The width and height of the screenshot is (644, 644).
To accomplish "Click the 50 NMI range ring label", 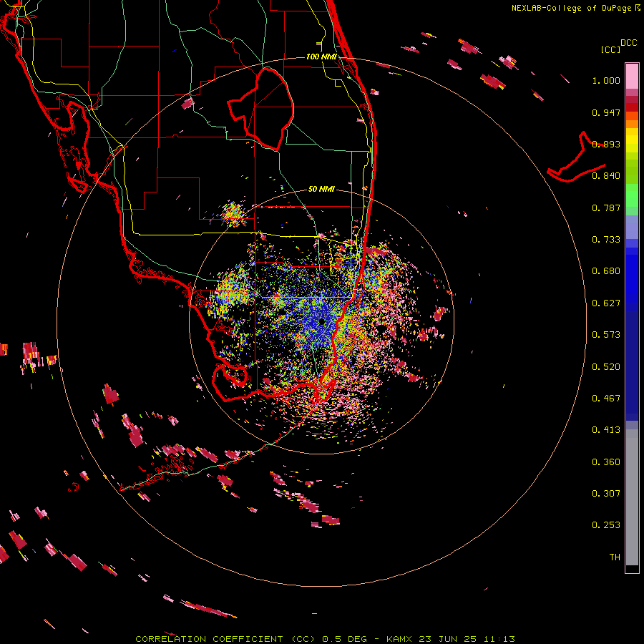I will [x=321, y=189].
